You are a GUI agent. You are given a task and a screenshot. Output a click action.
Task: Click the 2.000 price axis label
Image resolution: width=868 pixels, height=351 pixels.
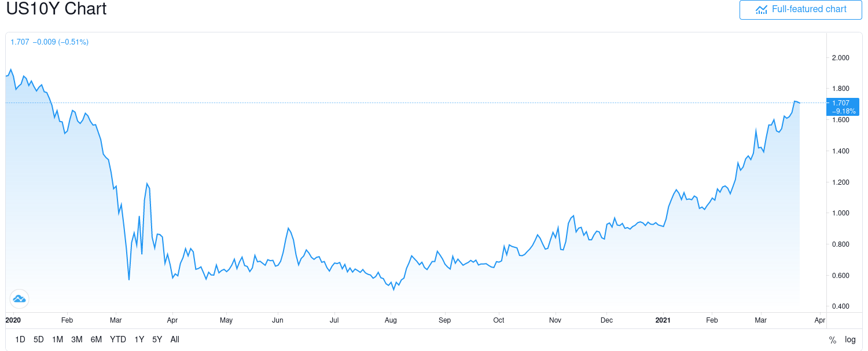point(840,57)
